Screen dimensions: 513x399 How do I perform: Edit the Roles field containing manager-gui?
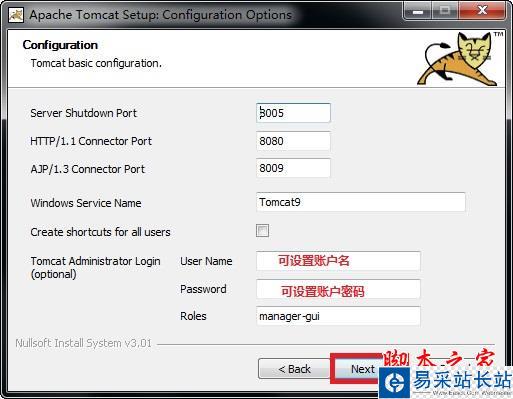338,316
